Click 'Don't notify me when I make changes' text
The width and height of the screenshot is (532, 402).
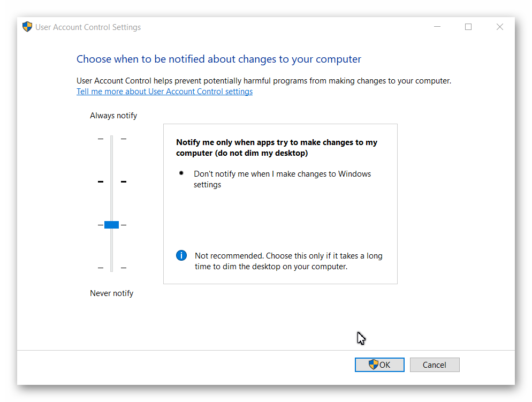[x=282, y=179]
